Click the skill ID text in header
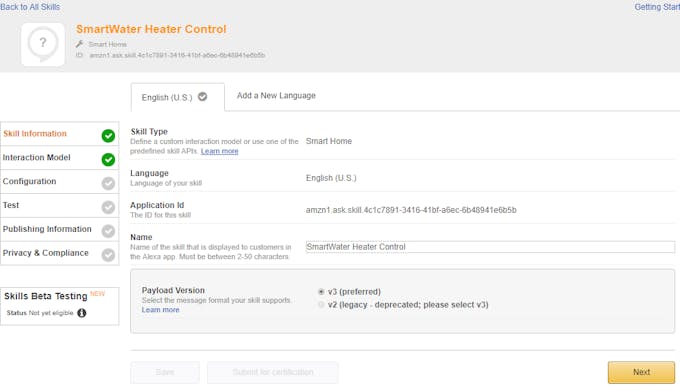Image resolution: width=680 pixels, height=388 pixels. point(177,55)
